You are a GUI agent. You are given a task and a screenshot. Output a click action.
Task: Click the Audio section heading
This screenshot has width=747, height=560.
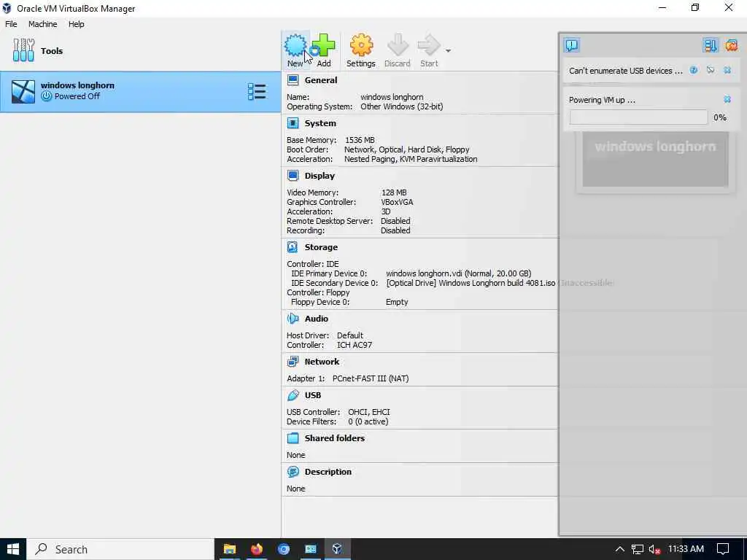point(317,319)
